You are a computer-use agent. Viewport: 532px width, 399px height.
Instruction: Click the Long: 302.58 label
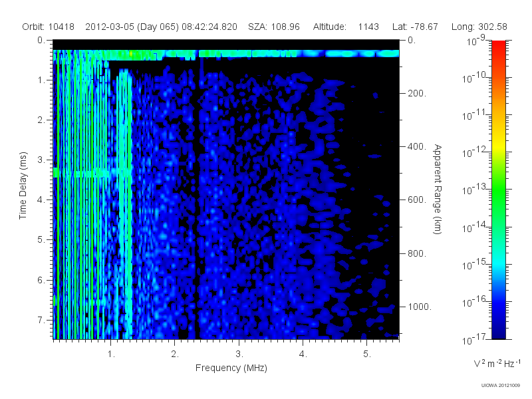479,27
